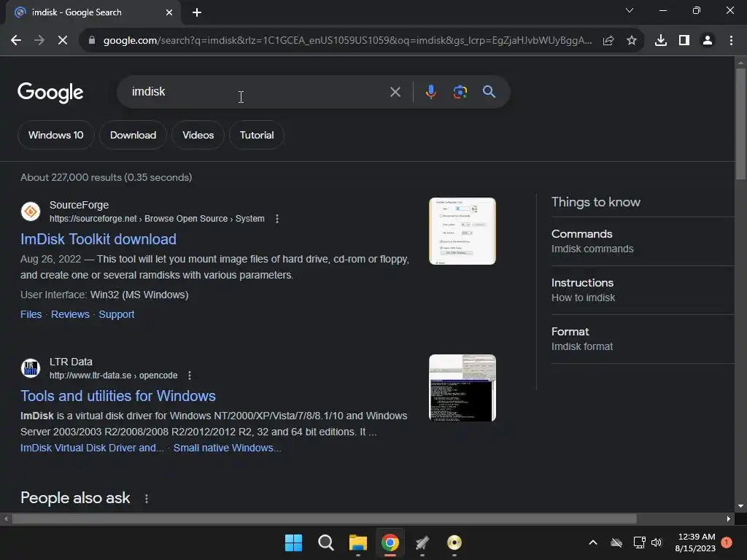Bookmark this page with the star icon
This screenshot has width=747, height=560.
pyautogui.click(x=632, y=41)
